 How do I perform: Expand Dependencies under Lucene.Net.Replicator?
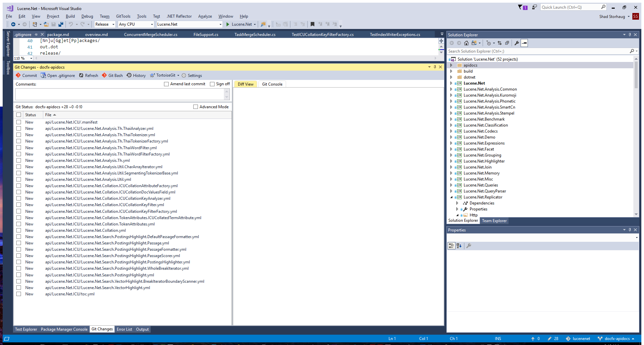457,203
